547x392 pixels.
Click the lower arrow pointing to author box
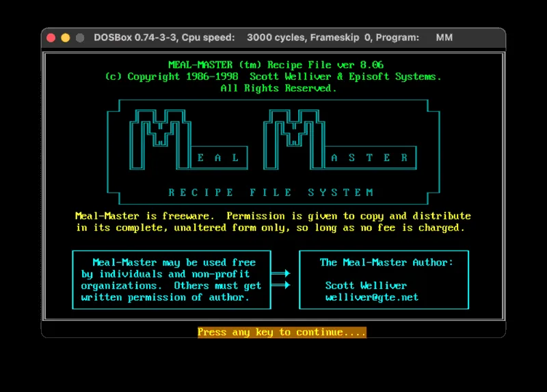280,285
